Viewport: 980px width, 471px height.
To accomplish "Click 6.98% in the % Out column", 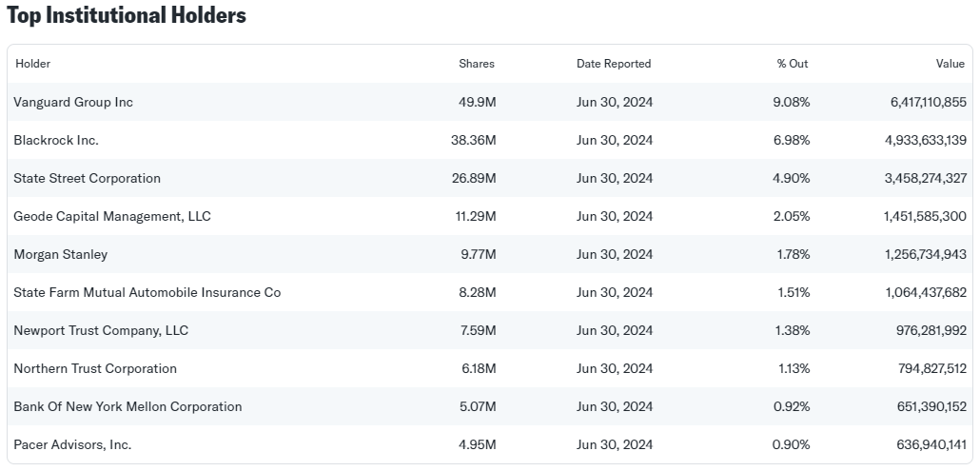I will 792,140.
